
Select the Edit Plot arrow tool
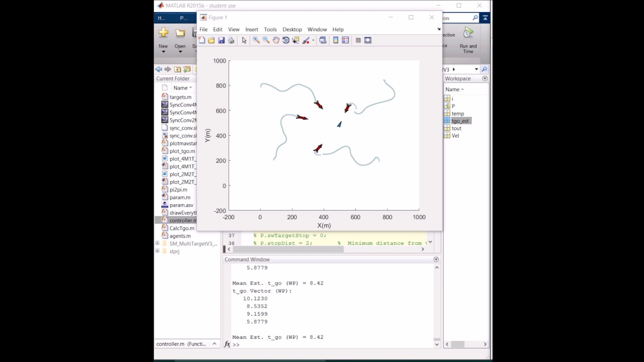click(244, 40)
